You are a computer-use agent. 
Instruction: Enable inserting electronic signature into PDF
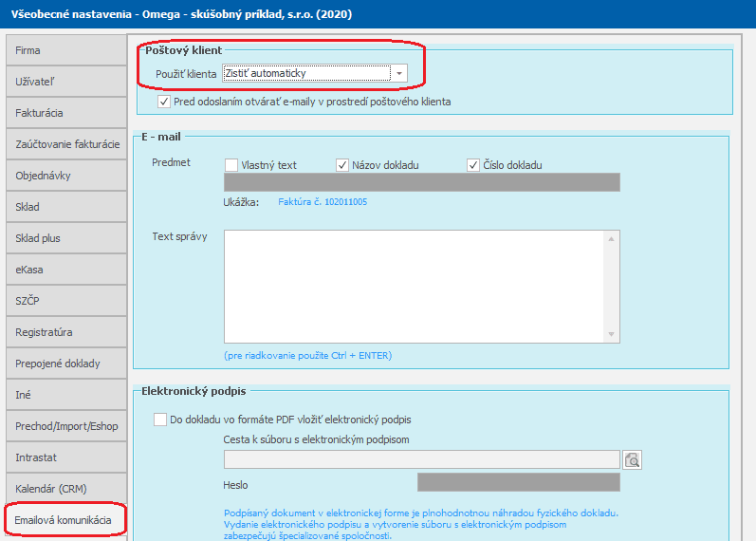(159, 419)
